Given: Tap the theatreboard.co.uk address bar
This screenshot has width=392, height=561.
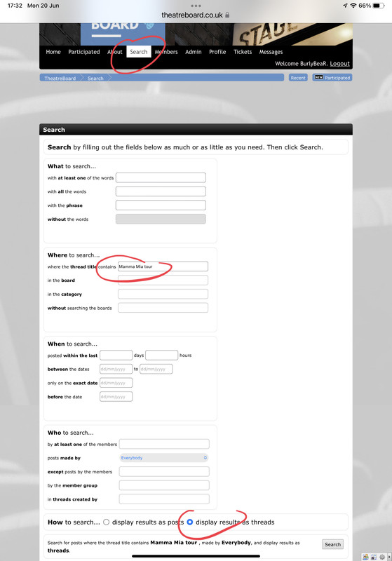Looking at the screenshot, I should point(196,15).
